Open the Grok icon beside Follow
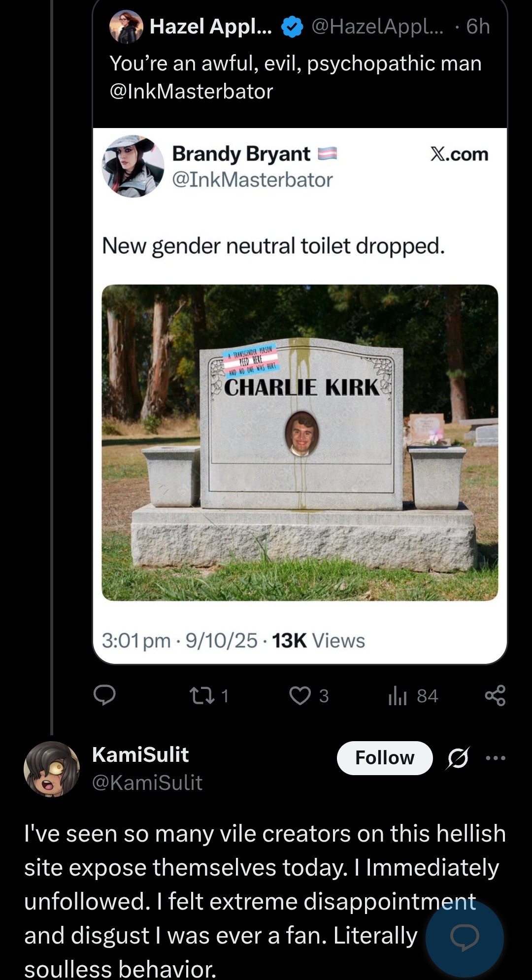Screen dimensions: 532x980 click(x=458, y=758)
